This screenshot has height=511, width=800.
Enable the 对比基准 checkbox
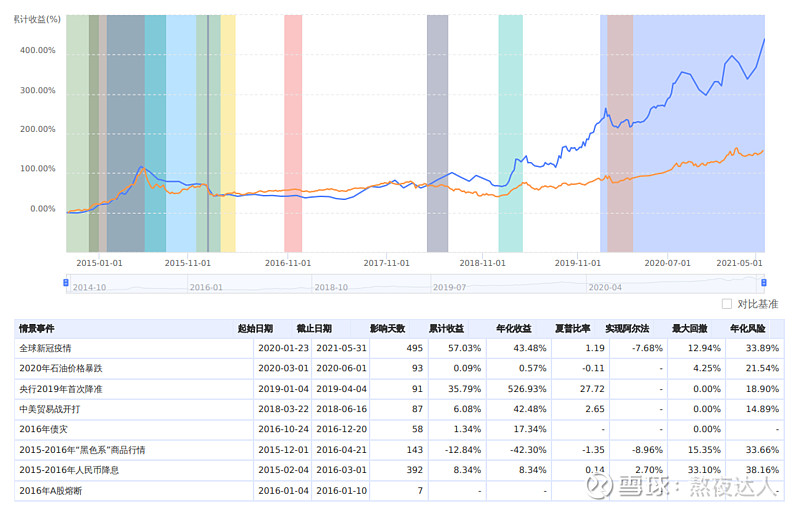point(727,304)
